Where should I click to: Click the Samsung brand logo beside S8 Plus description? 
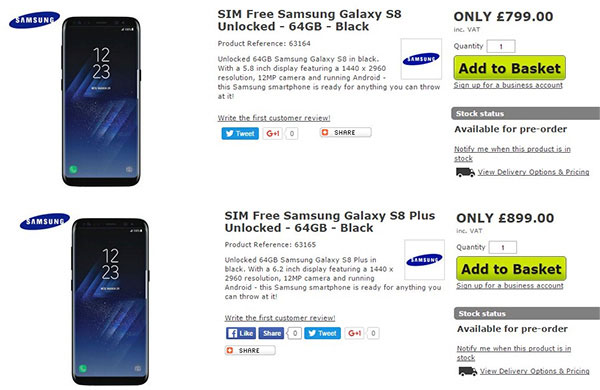424,260
